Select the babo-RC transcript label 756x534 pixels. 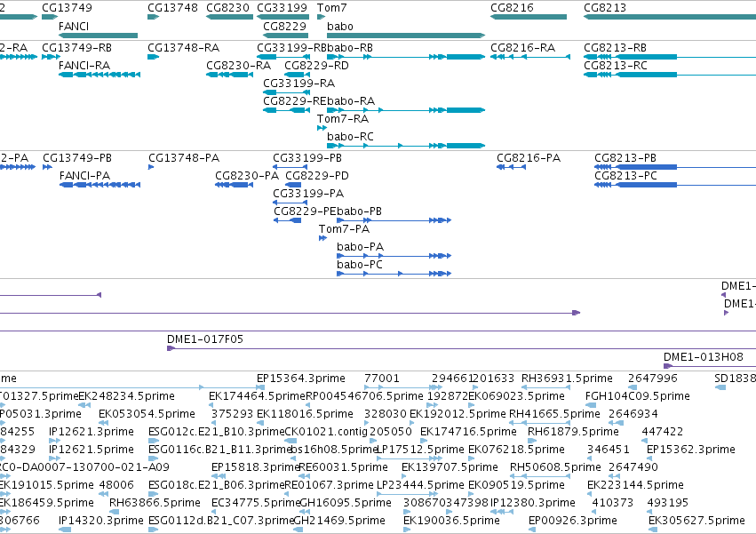pyautogui.click(x=350, y=137)
